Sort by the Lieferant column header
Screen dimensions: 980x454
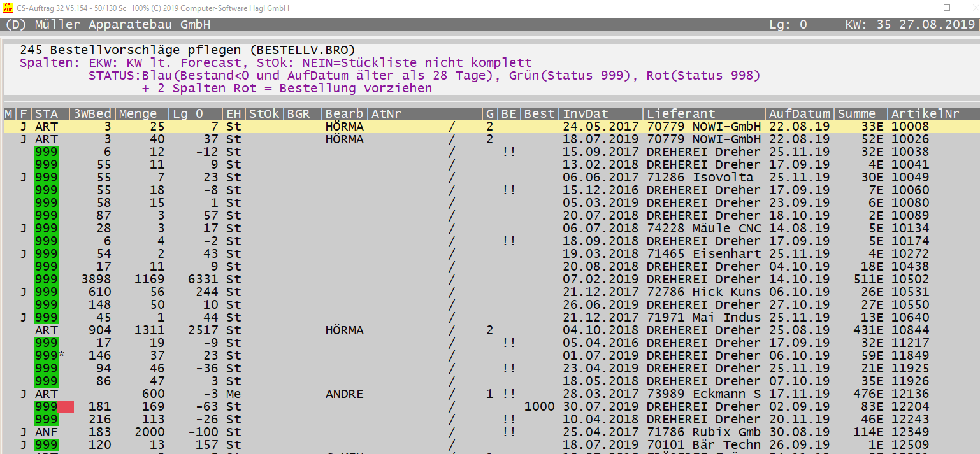click(x=681, y=114)
